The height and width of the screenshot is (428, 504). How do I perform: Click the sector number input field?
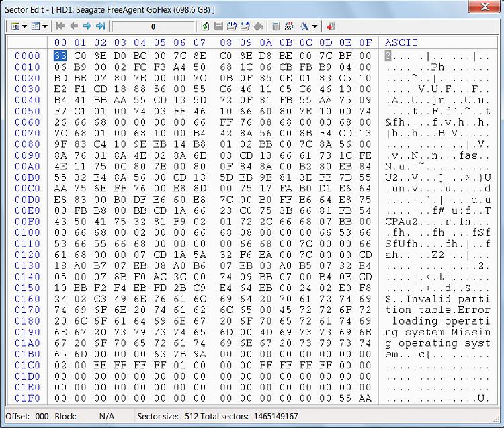[x=153, y=26]
